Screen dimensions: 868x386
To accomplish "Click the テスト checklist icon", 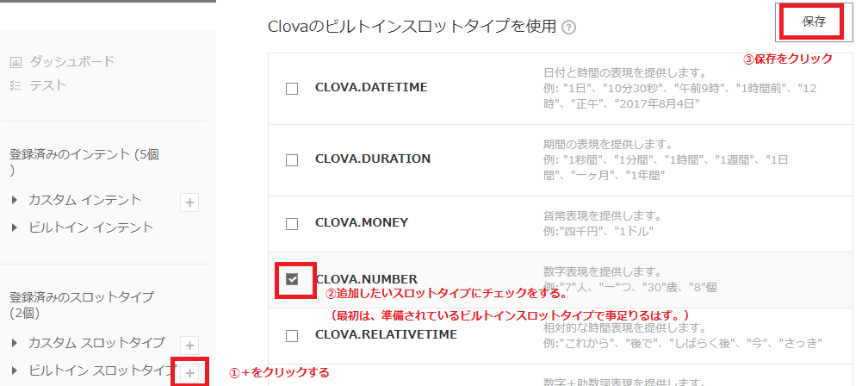I will coord(16,85).
